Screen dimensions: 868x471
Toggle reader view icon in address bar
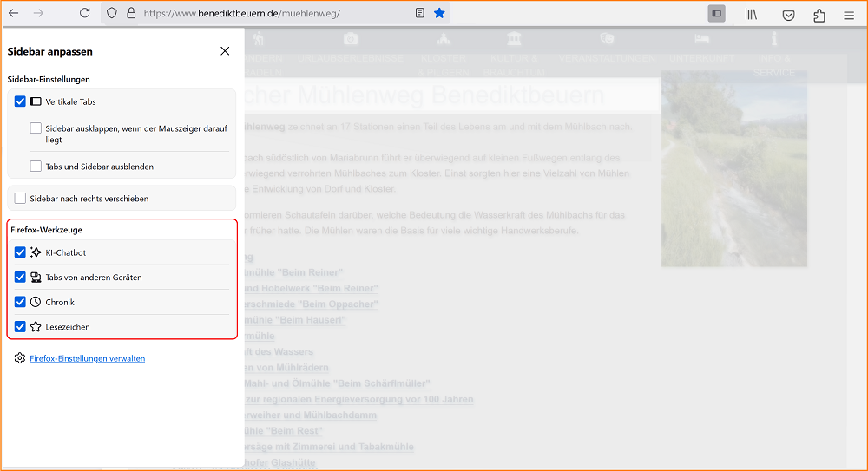click(x=420, y=13)
